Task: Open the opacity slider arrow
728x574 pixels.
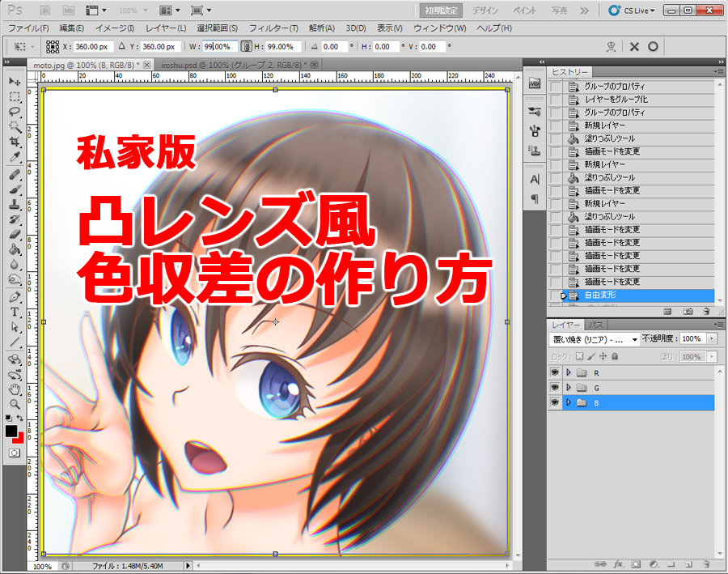Action: pos(711,339)
